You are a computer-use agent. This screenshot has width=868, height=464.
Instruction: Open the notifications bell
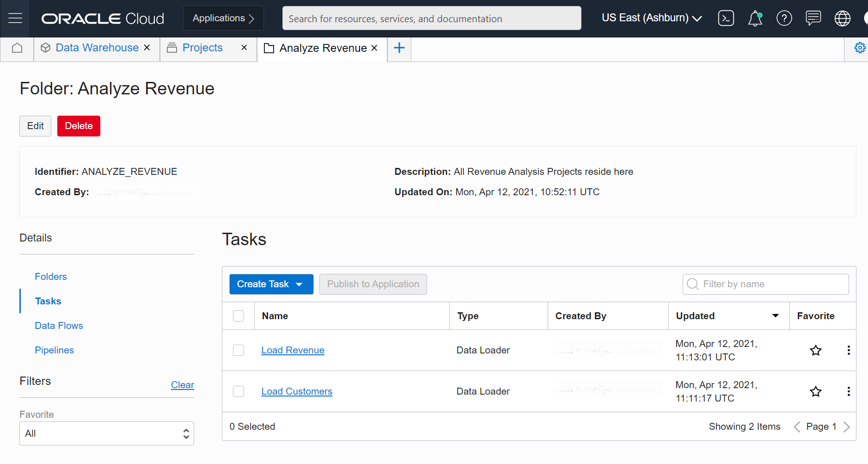click(755, 19)
